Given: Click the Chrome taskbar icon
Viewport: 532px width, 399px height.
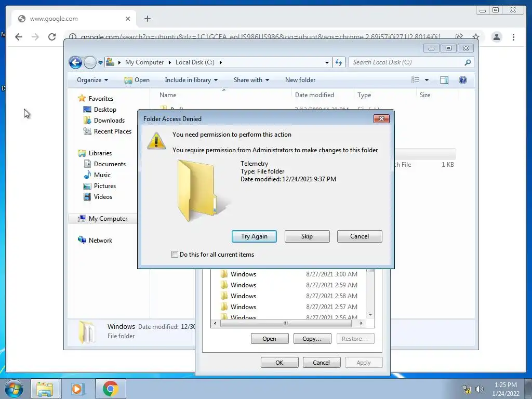Looking at the screenshot, I should [111, 389].
